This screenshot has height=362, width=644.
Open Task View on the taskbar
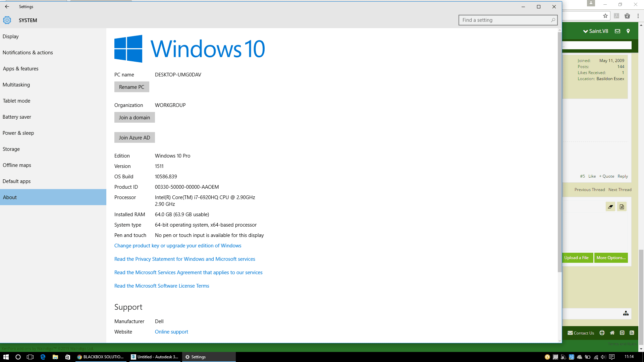coord(30,357)
